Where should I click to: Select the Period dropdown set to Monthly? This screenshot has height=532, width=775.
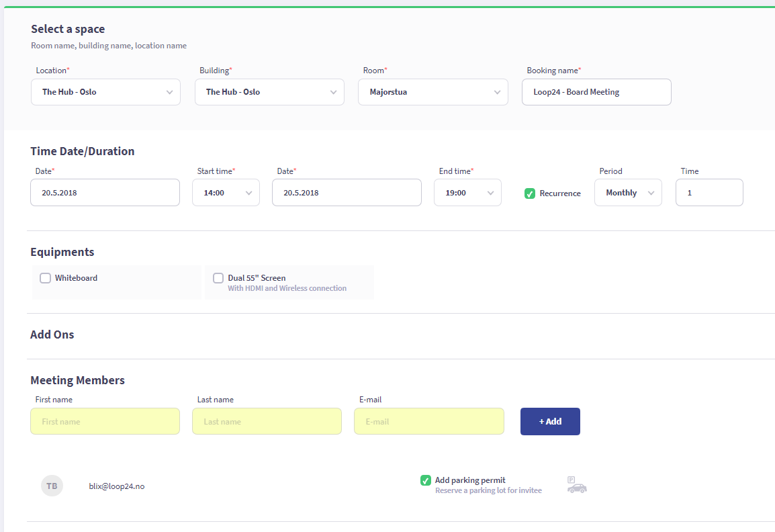(628, 193)
